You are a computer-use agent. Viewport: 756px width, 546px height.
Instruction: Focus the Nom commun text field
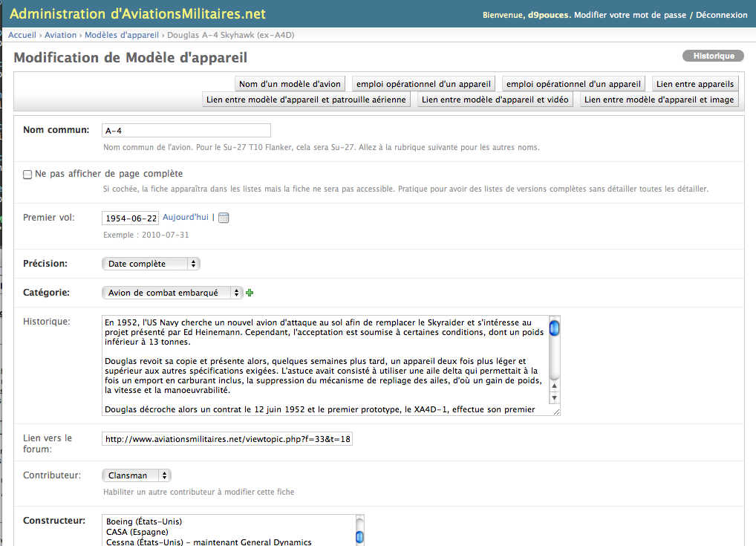(186, 131)
